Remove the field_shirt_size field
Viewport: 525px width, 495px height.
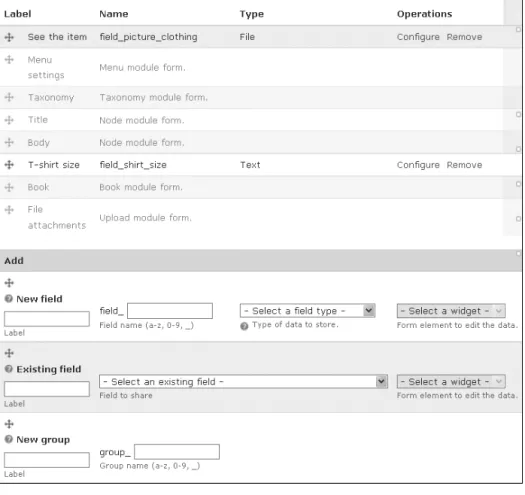point(464,165)
